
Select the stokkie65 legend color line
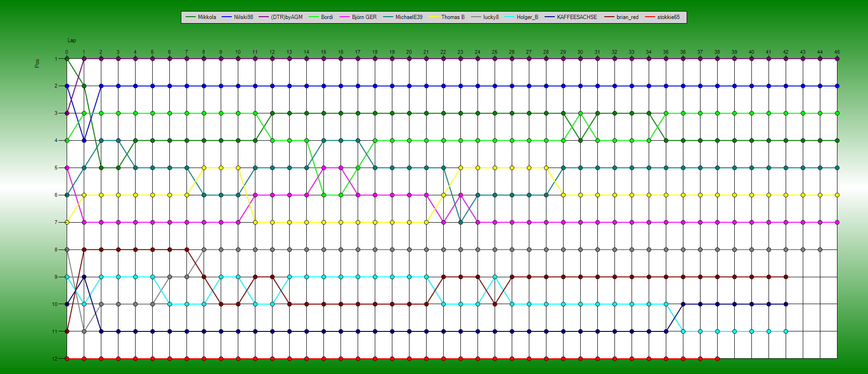coord(651,17)
